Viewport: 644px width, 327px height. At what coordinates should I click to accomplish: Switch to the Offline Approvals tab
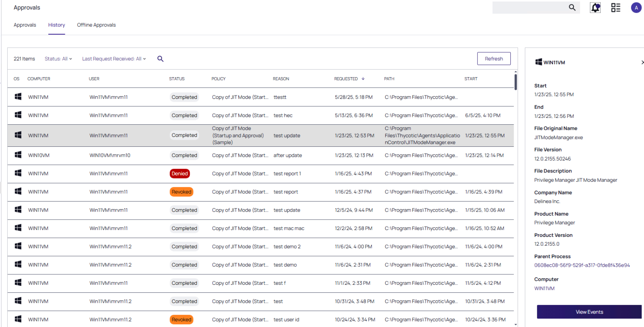pos(96,25)
